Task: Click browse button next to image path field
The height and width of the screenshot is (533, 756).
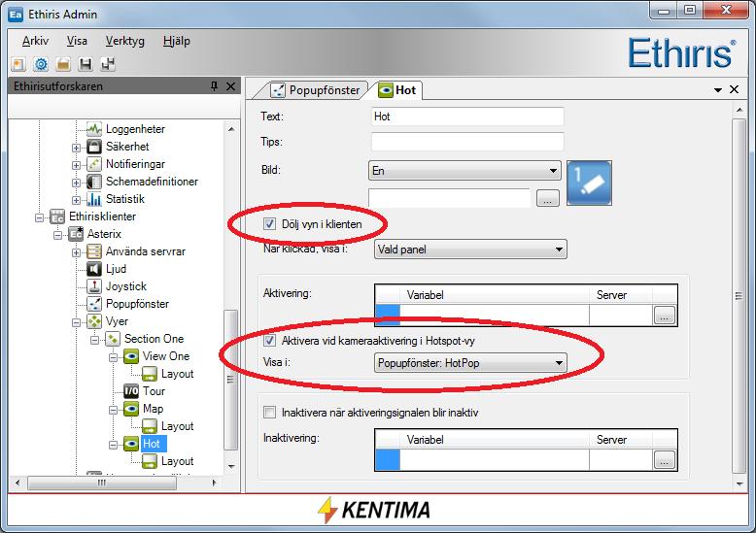Action: [x=548, y=198]
